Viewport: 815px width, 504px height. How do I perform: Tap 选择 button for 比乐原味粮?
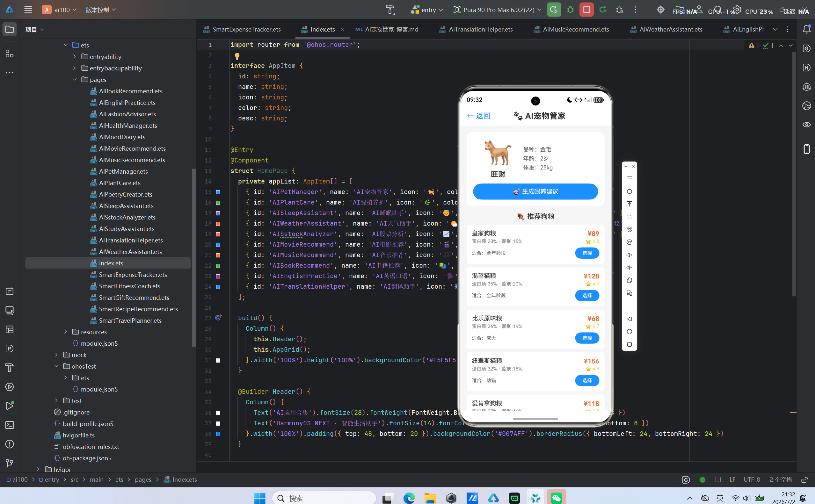pyautogui.click(x=587, y=338)
